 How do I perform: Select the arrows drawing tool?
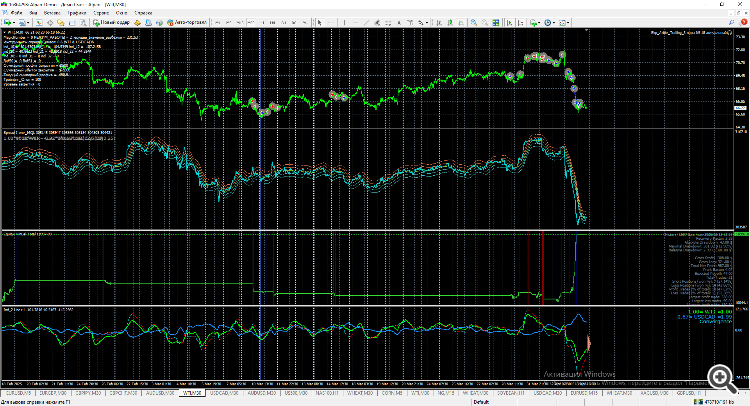pos(420,22)
